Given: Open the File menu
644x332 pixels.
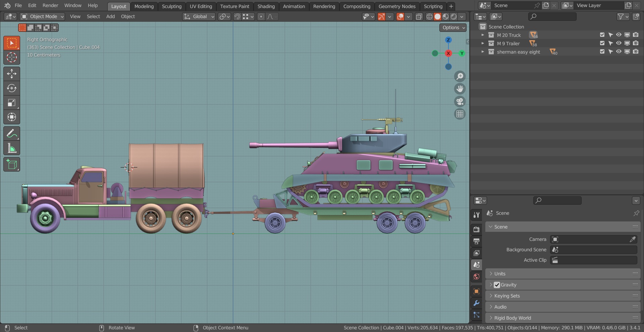Looking at the screenshot, I should [x=18, y=5].
